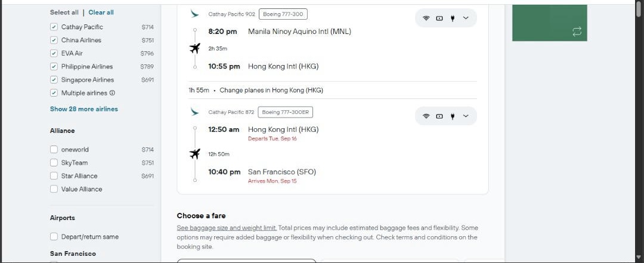
Task: Check the Depart/return same airports box
Action: 54,237
